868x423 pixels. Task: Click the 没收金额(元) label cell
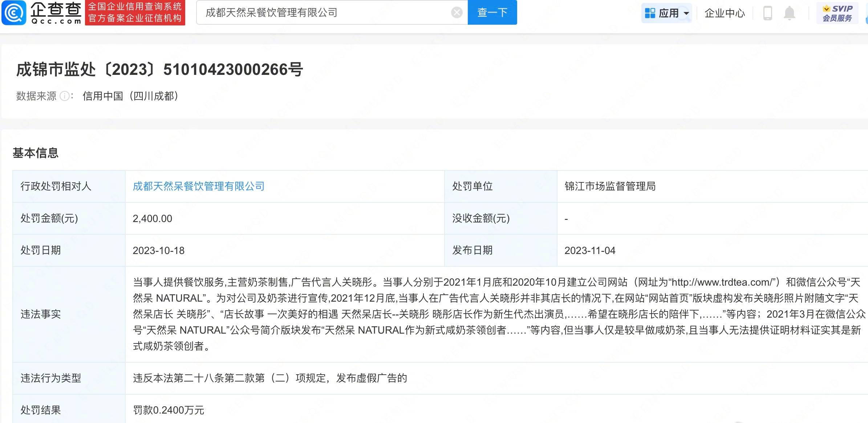pyautogui.click(x=501, y=218)
